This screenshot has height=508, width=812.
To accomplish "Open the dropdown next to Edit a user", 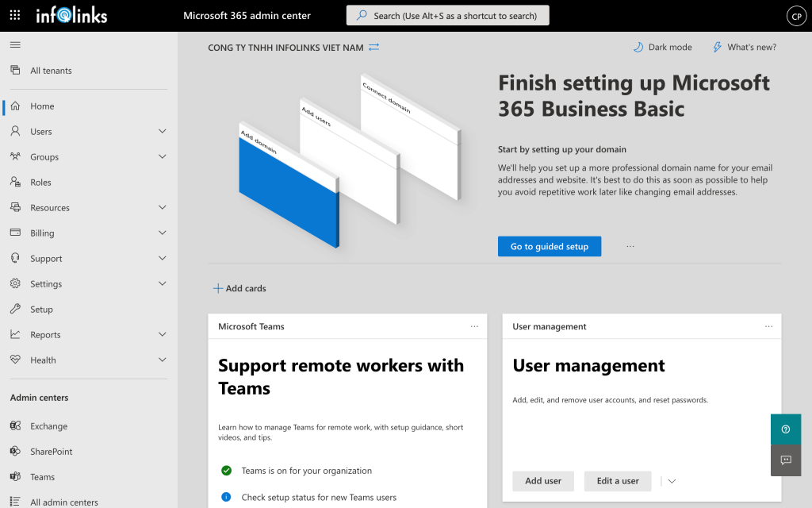I will point(670,481).
